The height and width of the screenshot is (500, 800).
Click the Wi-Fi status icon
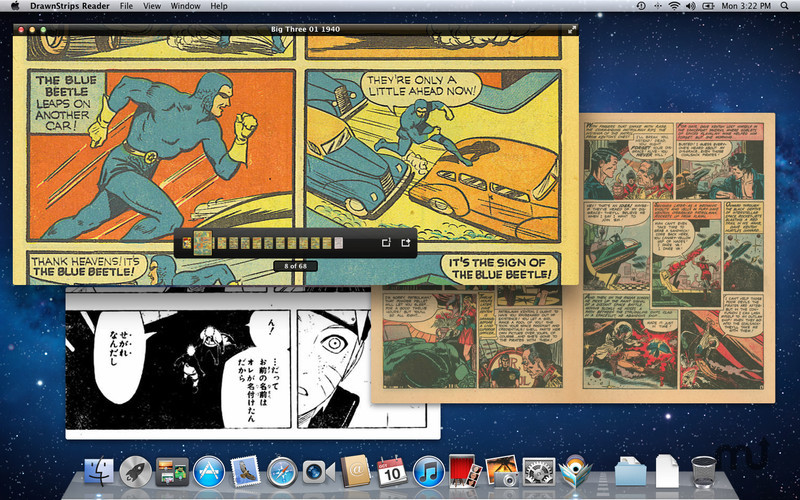click(674, 6)
